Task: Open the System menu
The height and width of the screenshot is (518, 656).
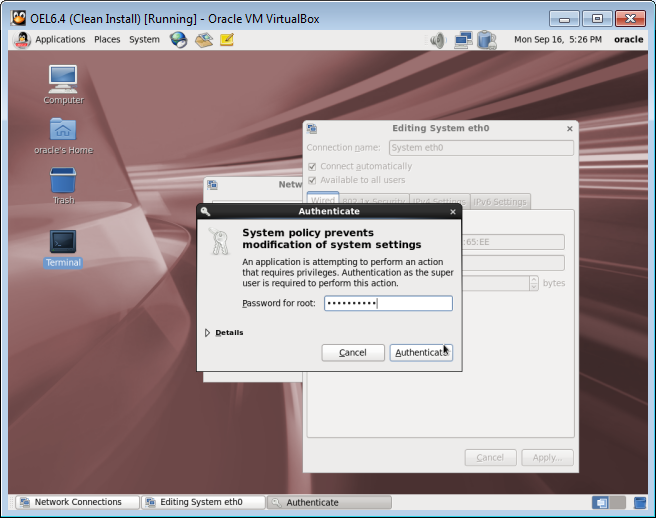Action: pyautogui.click(x=144, y=40)
